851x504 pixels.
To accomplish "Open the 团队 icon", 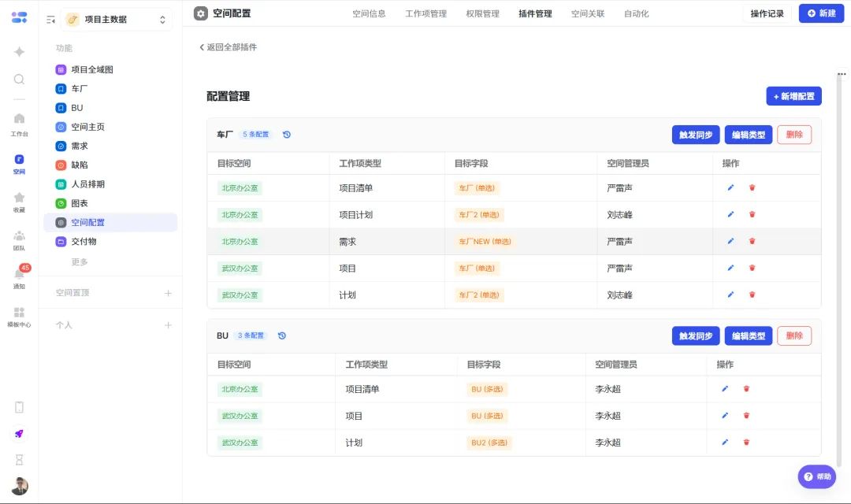I will [x=19, y=239].
